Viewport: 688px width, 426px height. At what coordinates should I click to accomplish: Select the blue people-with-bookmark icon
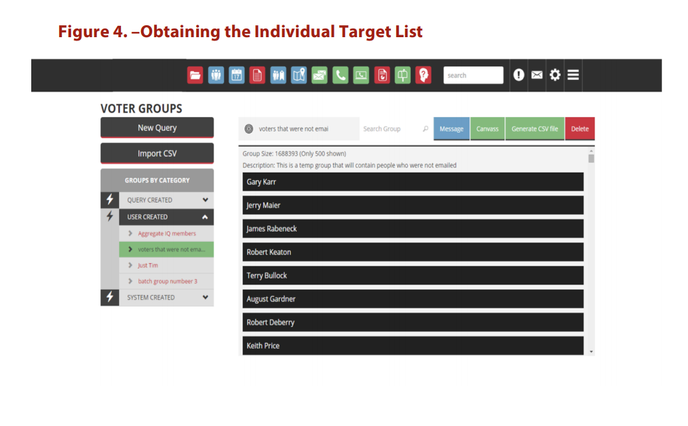[x=278, y=75]
